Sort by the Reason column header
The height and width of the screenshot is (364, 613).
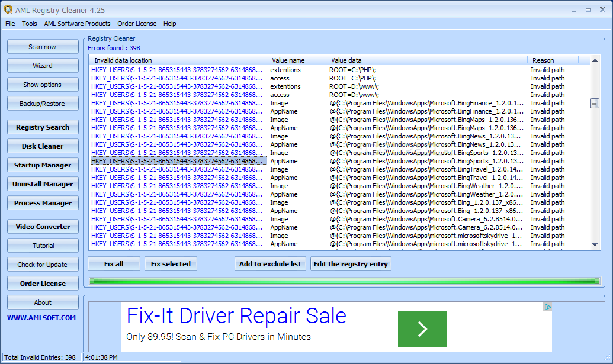pos(553,60)
